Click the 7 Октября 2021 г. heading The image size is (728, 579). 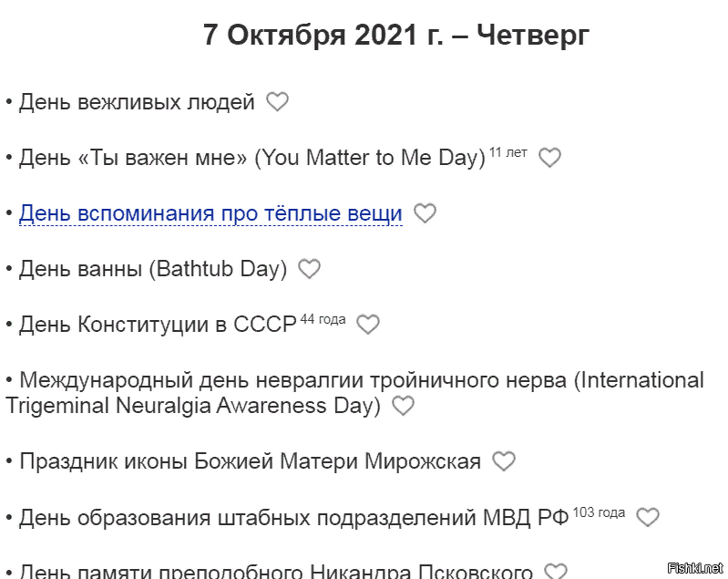[396, 35]
